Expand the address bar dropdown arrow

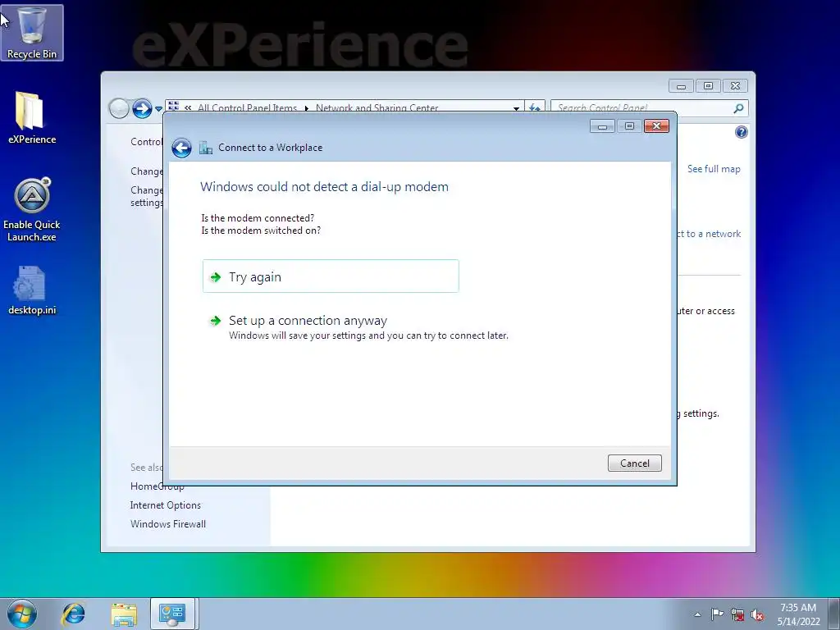[x=516, y=108]
